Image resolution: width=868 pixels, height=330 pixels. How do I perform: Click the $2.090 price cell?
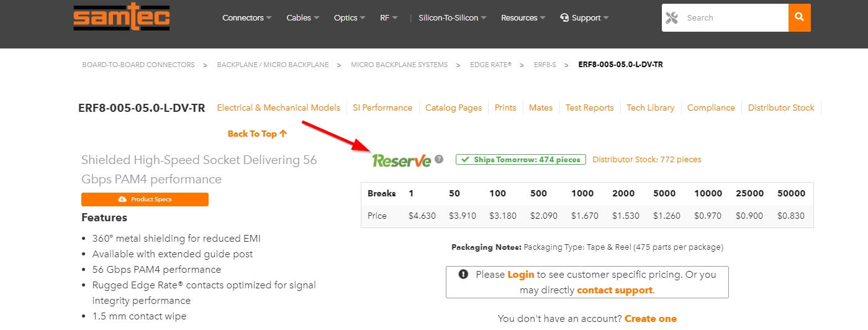544,216
